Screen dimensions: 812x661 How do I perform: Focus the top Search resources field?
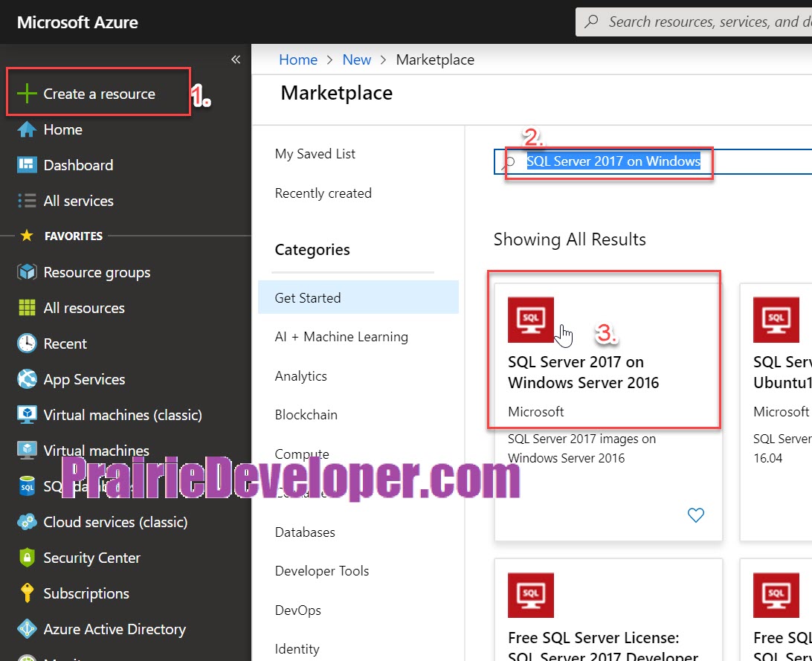(694, 22)
